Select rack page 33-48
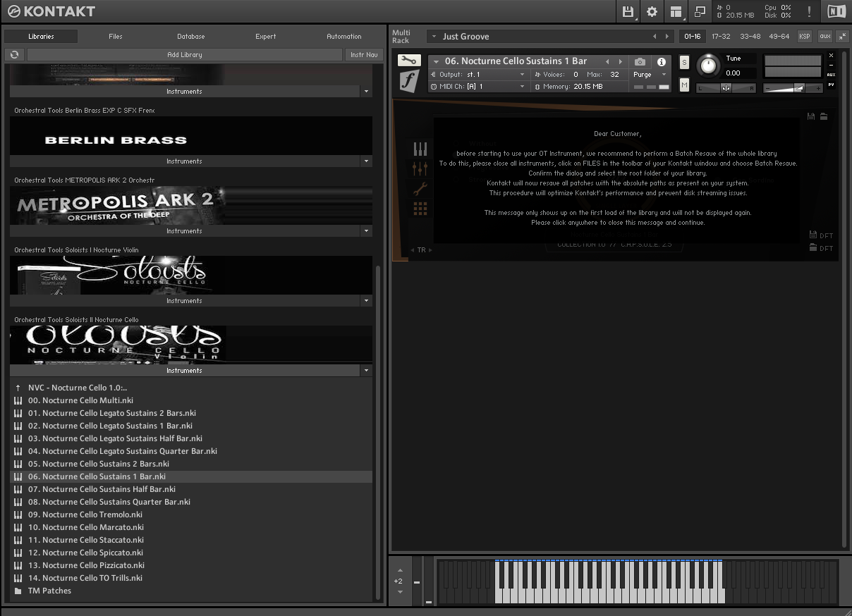Screen dimensions: 852x616 pos(750,36)
